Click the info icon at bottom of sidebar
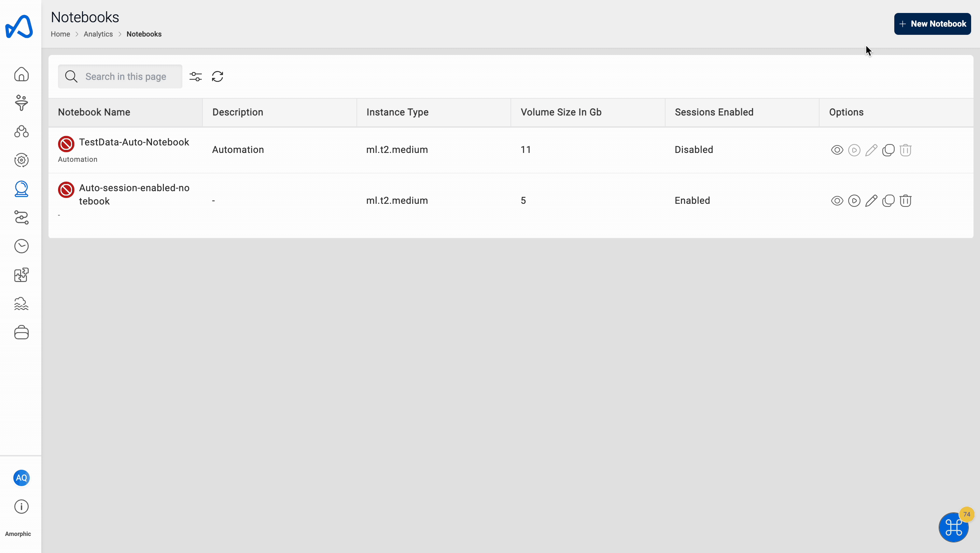The width and height of the screenshot is (980, 553). pyautogui.click(x=22, y=507)
